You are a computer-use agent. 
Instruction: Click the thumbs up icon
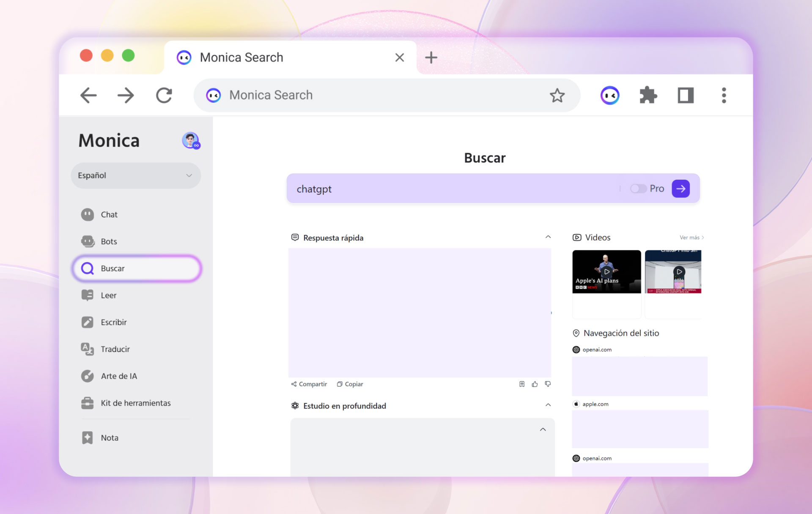[x=535, y=384]
